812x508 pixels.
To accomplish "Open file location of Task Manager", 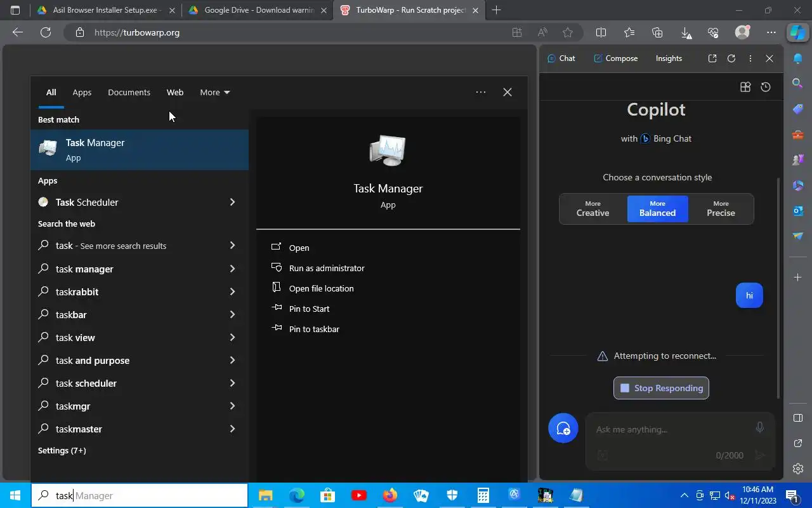I will (321, 288).
